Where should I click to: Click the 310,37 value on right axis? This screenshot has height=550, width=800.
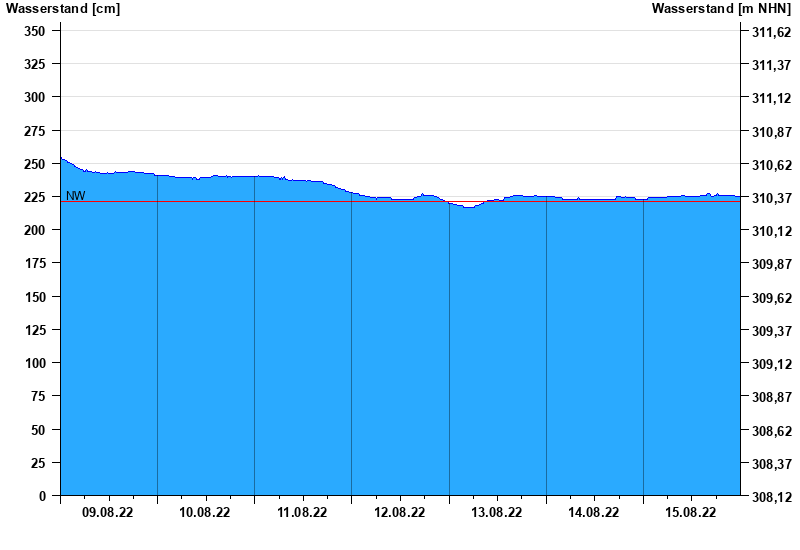(771, 198)
